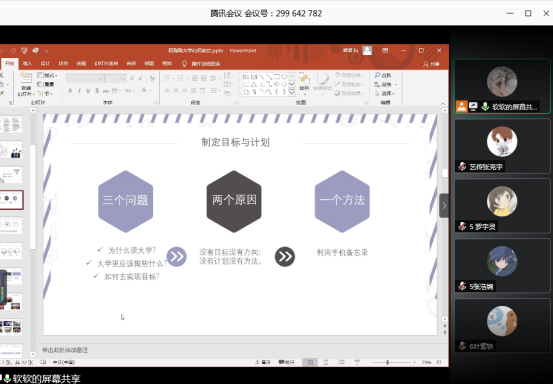This screenshot has width=553, height=385.
Task: Collapse the participant sidebar with the chevron arrow
Action: click(x=444, y=206)
